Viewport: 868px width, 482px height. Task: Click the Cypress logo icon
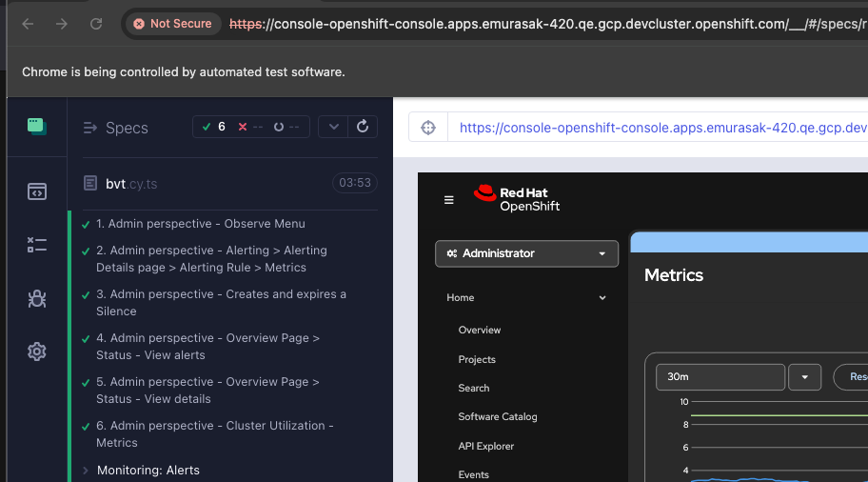pos(36,127)
